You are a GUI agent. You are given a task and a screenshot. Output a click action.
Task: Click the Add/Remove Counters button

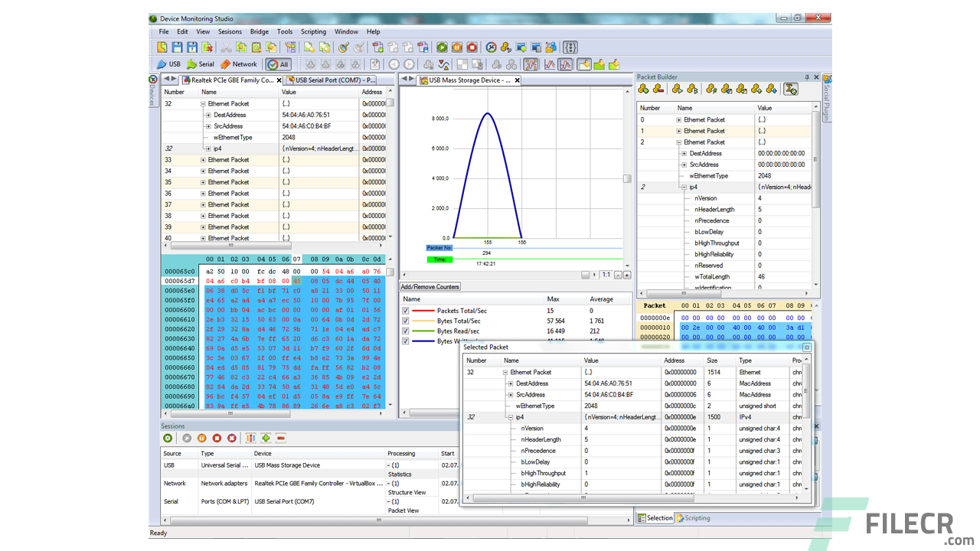[x=430, y=286]
